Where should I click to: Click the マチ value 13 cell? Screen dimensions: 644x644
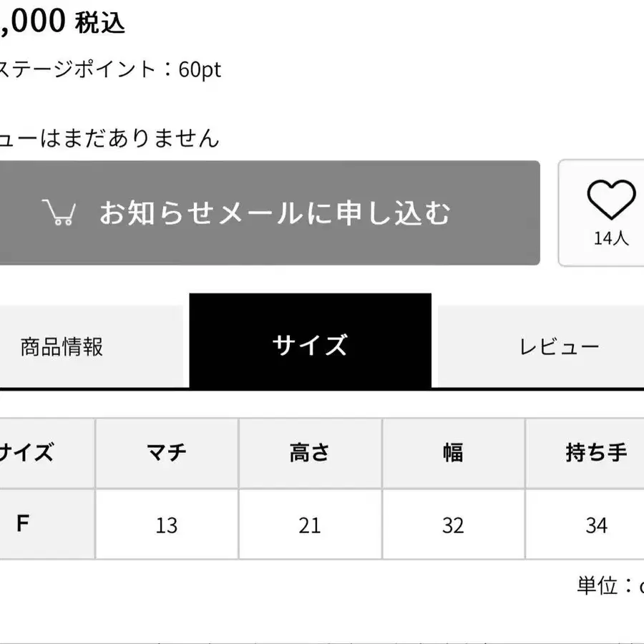(x=167, y=526)
